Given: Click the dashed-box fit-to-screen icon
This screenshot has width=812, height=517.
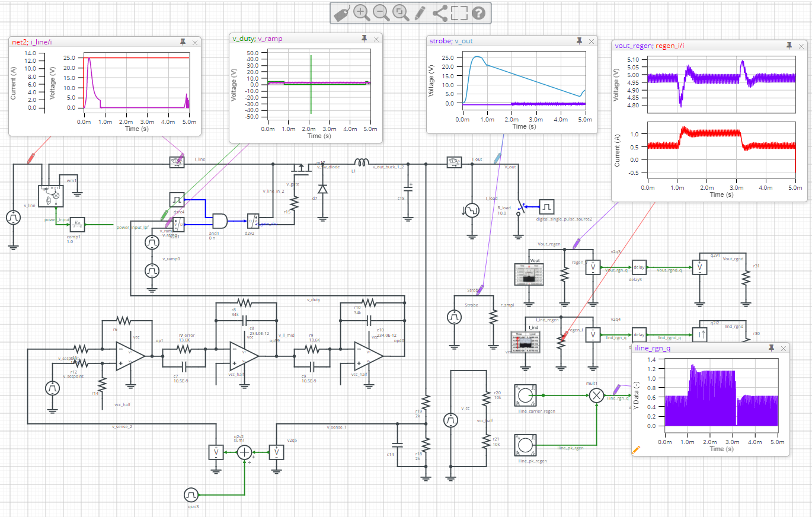Looking at the screenshot, I should pyautogui.click(x=459, y=13).
